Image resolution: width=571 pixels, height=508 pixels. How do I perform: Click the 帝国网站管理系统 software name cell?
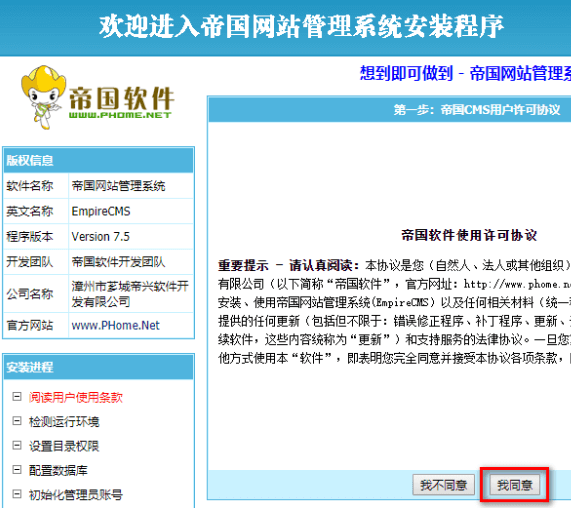131,186
